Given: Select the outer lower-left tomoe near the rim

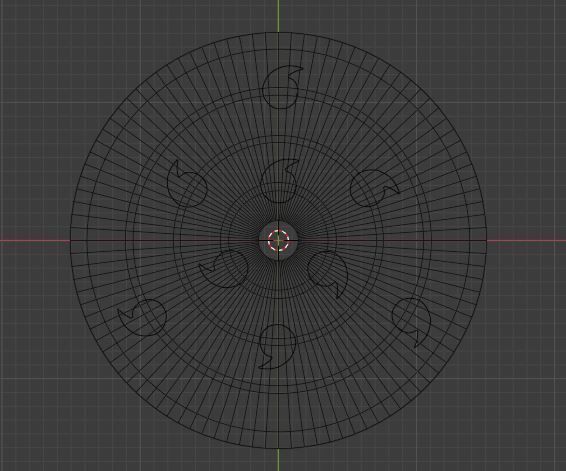Looking at the screenshot, I should [x=142, y=318].
